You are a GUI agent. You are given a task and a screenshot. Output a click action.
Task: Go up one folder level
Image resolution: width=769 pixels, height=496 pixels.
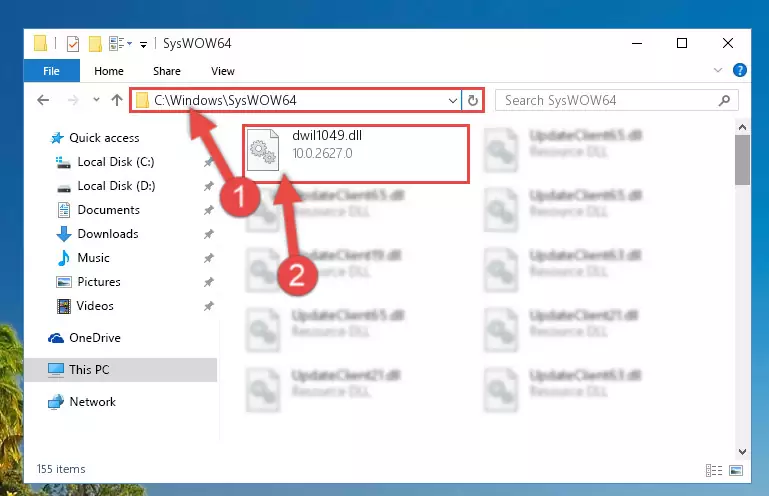point(117,100)
